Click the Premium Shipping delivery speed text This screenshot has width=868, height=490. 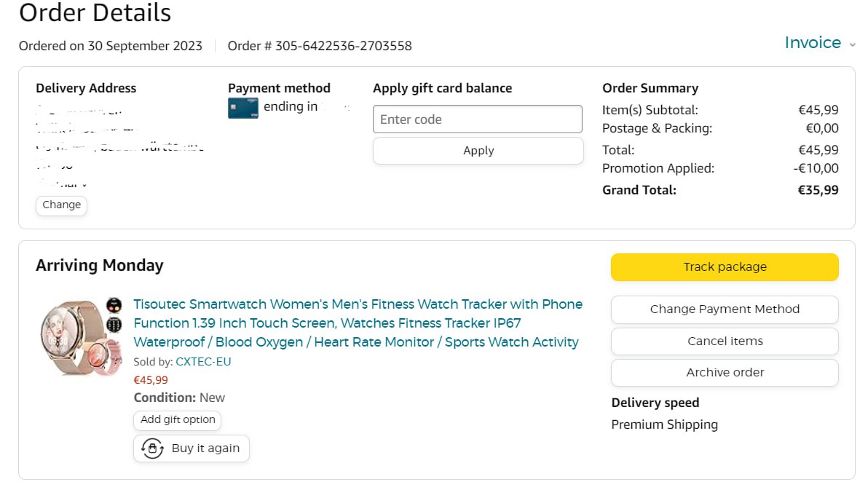click(664, 424)
